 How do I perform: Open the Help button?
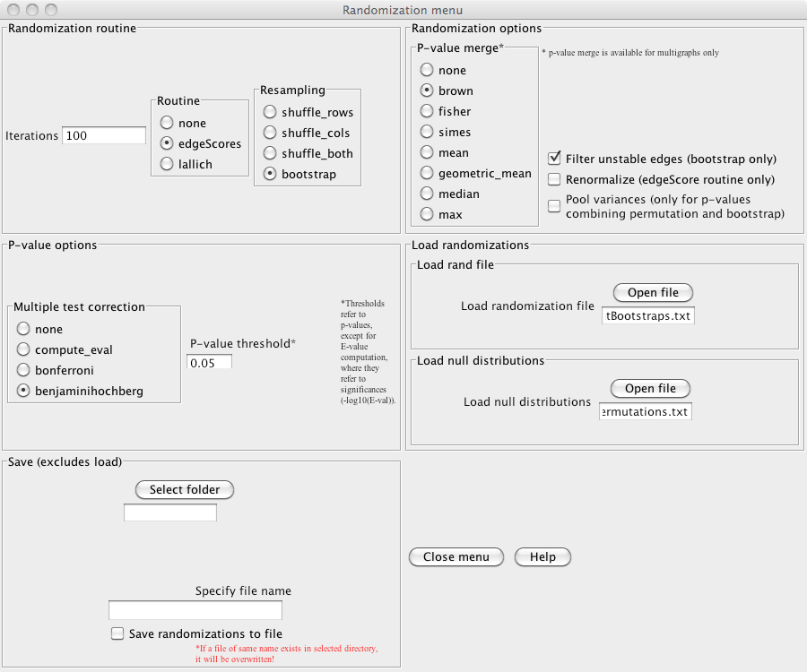pyautogui.click(x=542, y=557)
